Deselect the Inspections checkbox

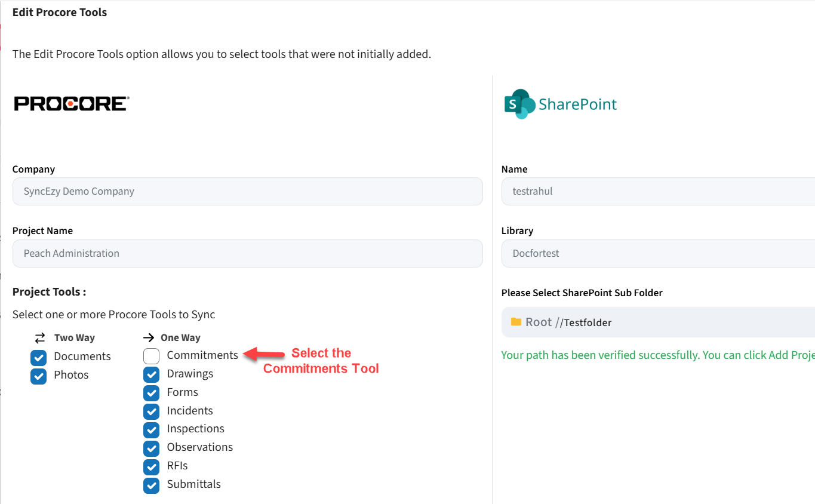click(152, 429)
